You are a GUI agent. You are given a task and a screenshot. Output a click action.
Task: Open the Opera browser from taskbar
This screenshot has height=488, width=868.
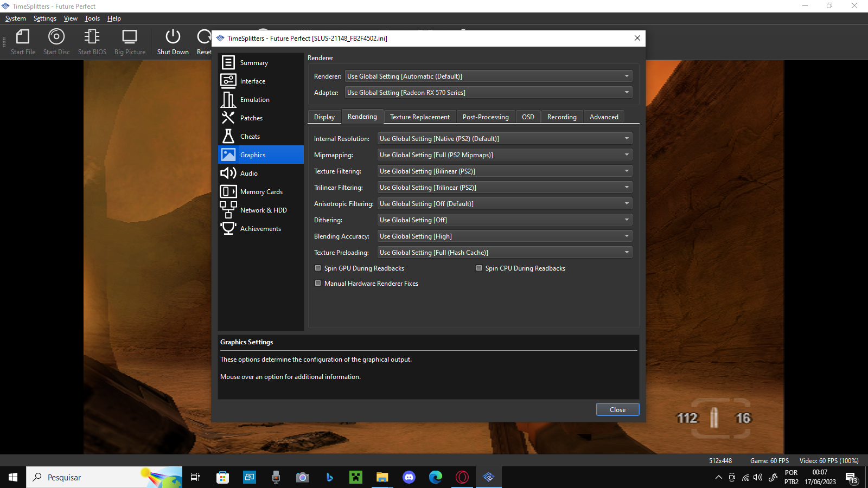462,478
